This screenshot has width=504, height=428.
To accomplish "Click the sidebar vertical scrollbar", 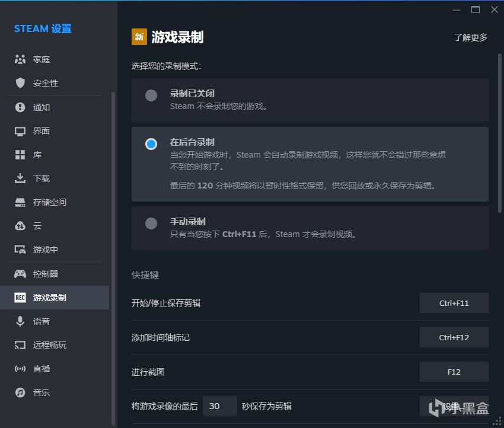I will pos(113,258).
